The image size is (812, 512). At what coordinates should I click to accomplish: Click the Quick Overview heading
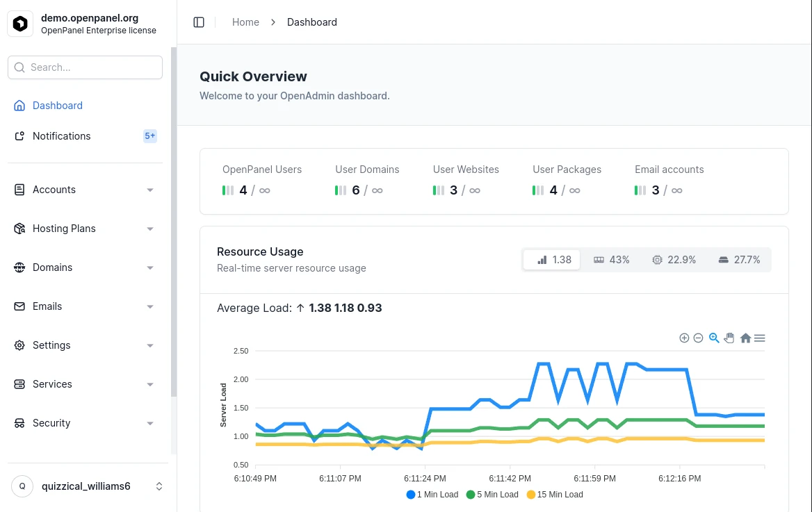253,76
